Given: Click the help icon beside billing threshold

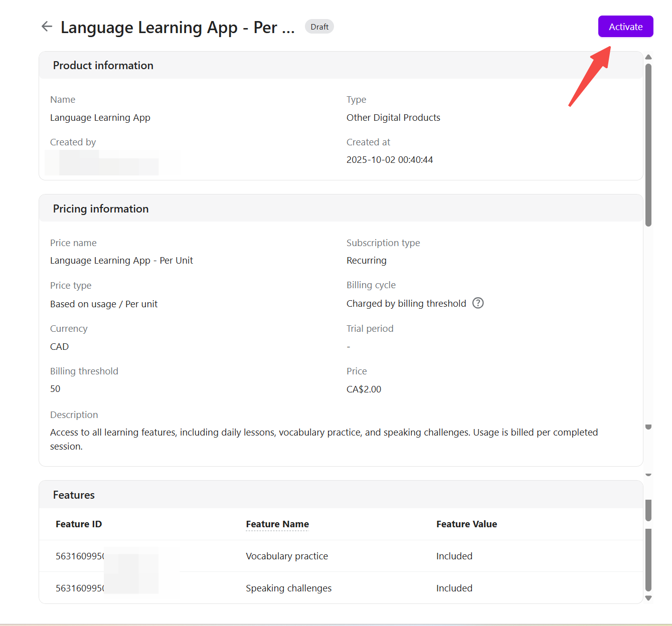Looking at the screenshot, I should (478, 303).
